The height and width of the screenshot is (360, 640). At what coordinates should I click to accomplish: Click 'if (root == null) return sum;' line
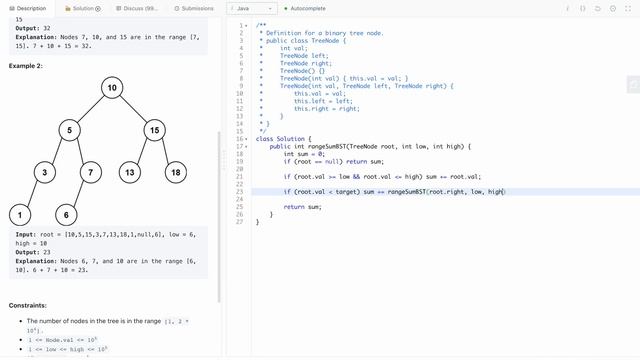click(334, 162)
